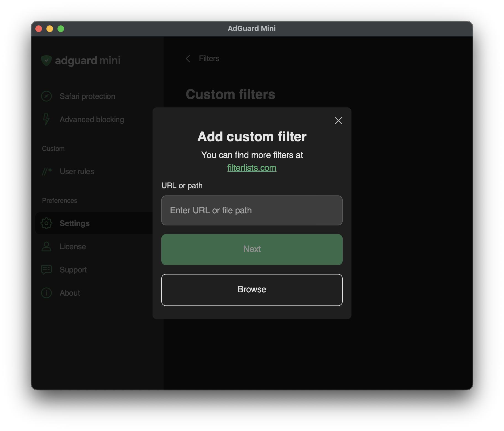The width and height of the screenshot is (504, 431).
Task: Select the Filters breadcrumb label
Action: [x=209, y=58]
